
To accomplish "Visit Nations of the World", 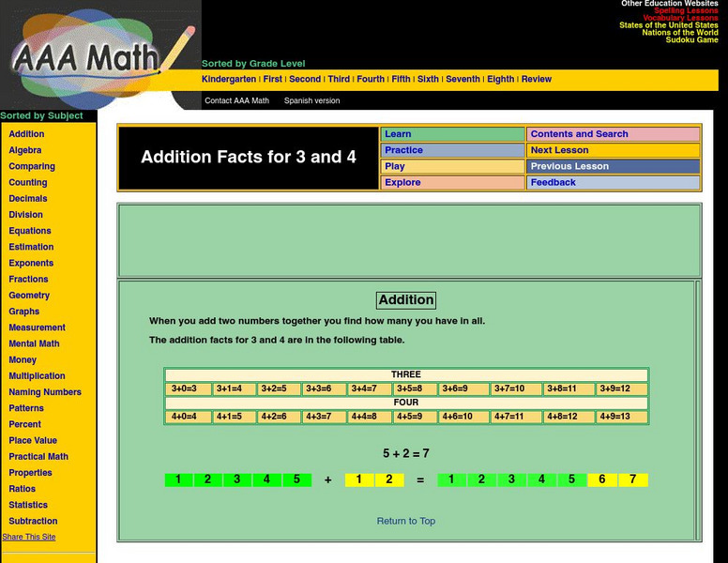I will tap(680, 33).
